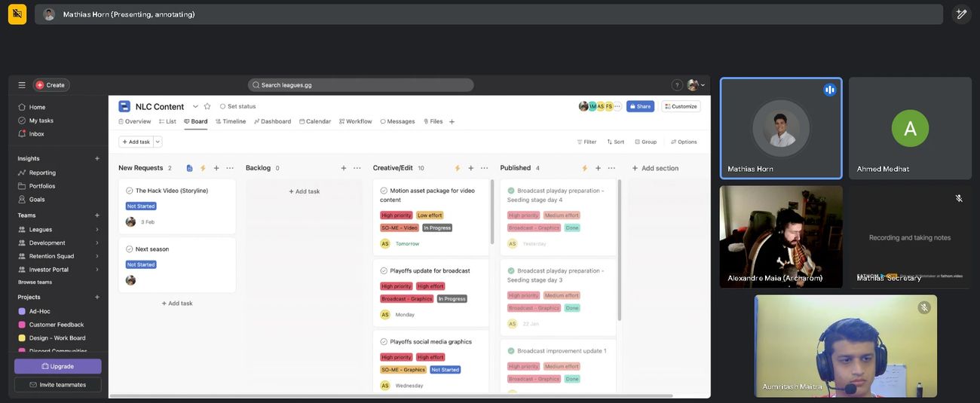Switch to the Calendar tab
980x403 pixels.
315,121
